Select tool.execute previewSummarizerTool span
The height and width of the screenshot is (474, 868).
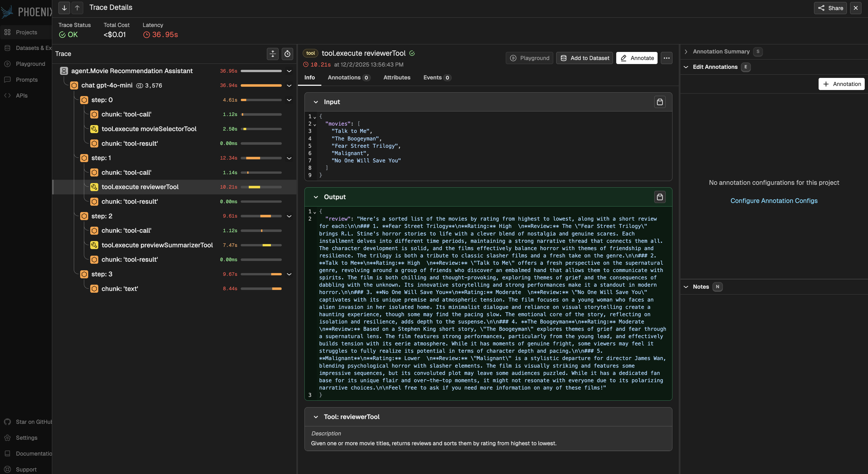(157, 245)
